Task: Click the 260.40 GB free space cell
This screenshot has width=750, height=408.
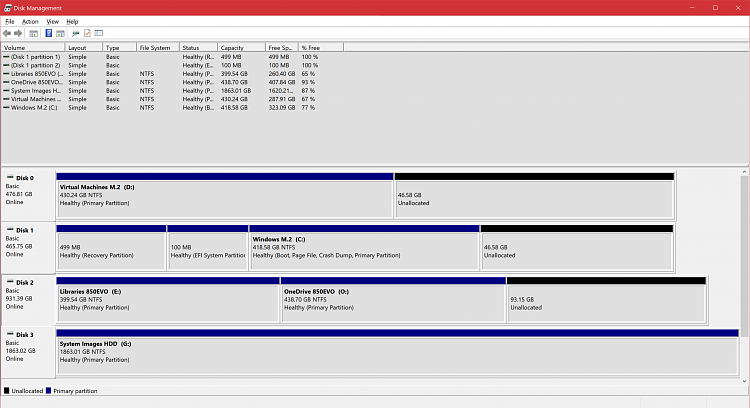Action: tap(282, 74)
